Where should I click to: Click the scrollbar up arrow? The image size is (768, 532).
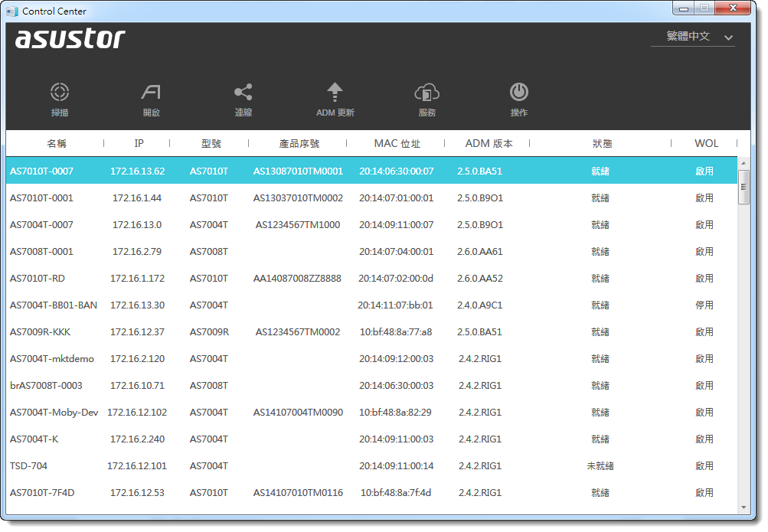(743, 163)
